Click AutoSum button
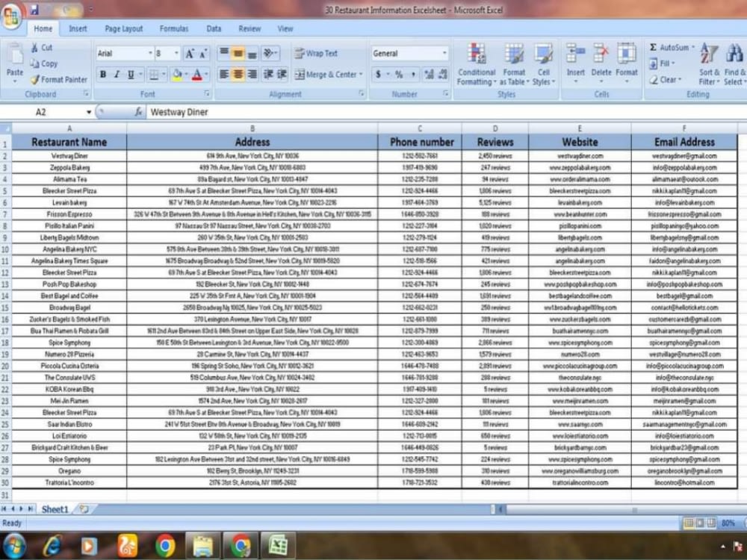Screen dimensions: 747x560 (672, 47)
